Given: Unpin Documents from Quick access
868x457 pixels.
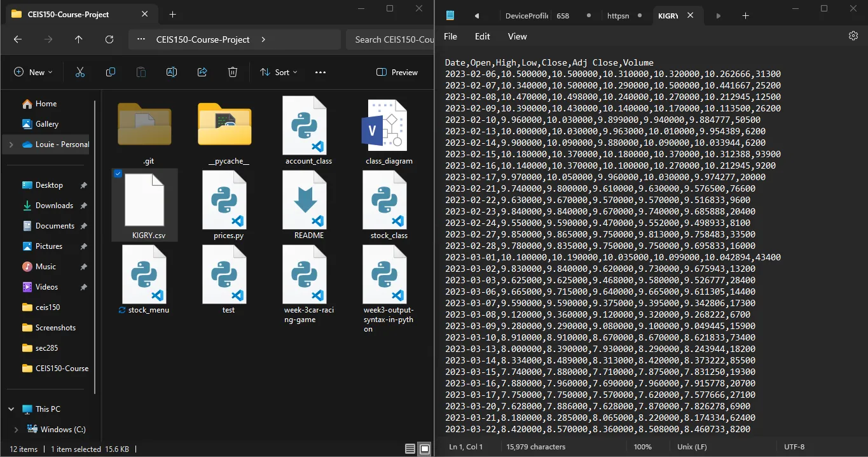Looking at the screenshot, I should pyautogui.click(x=84, y=226).
